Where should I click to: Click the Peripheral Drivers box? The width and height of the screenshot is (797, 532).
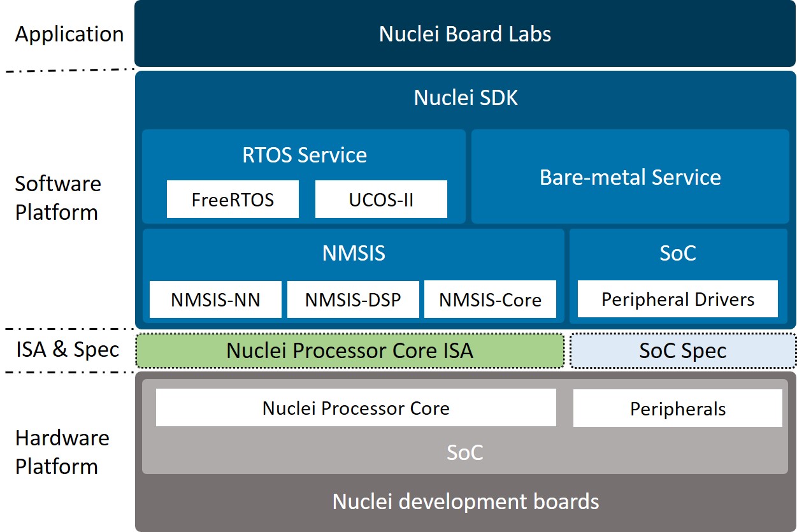click(677, 299)
